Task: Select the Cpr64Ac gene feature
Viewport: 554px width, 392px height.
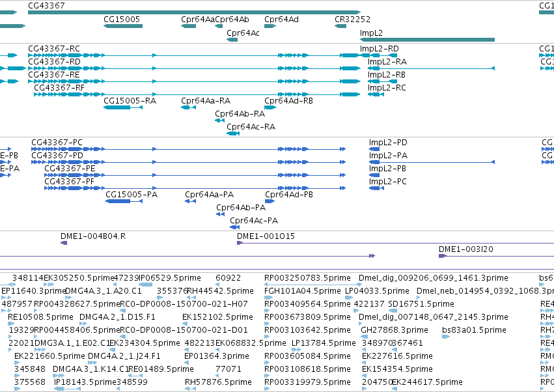Action: click(x=232, y=40)
